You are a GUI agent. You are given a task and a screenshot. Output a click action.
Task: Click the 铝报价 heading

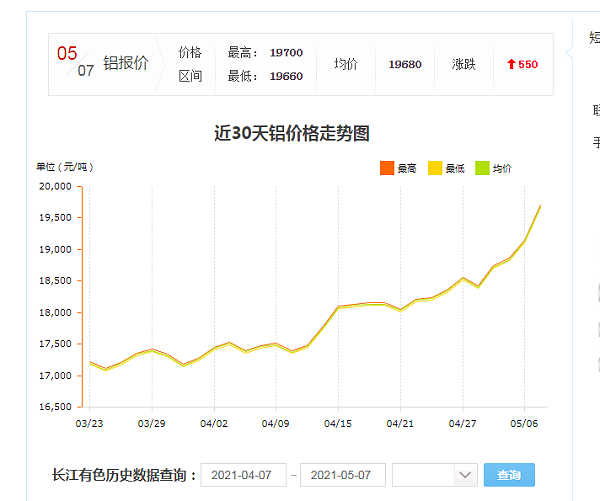tap(126, 63)
